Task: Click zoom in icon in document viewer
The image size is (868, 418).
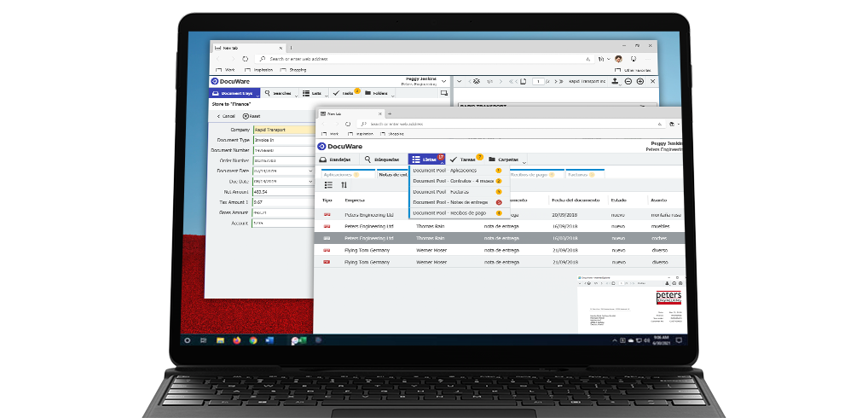Action: [639, 81]
